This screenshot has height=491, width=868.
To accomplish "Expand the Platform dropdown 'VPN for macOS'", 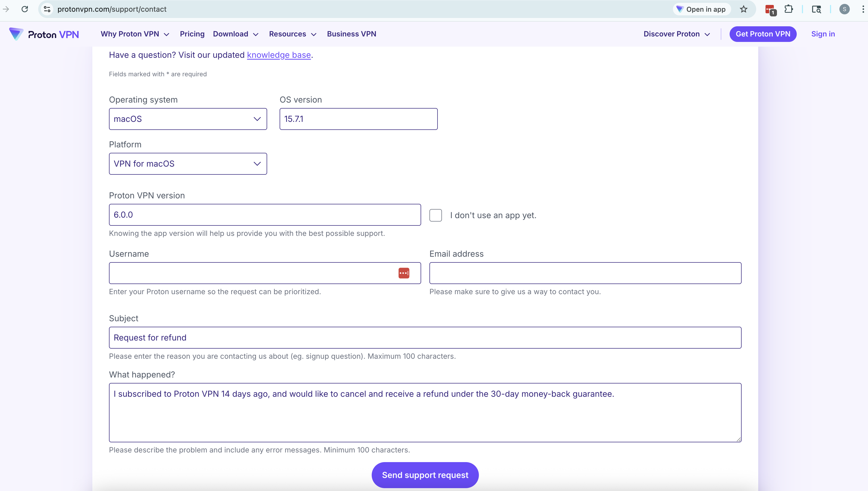I will [188, 163].
